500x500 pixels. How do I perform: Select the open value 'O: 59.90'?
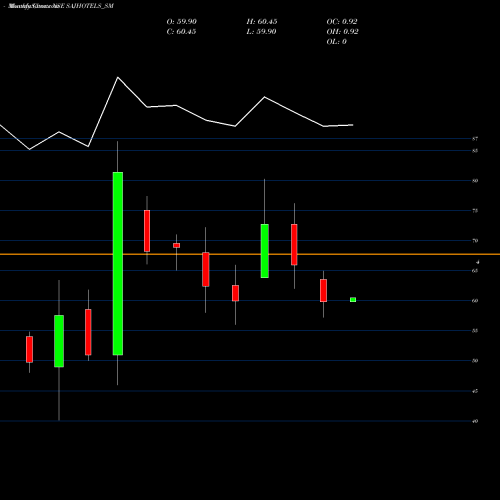pos(182,22)
